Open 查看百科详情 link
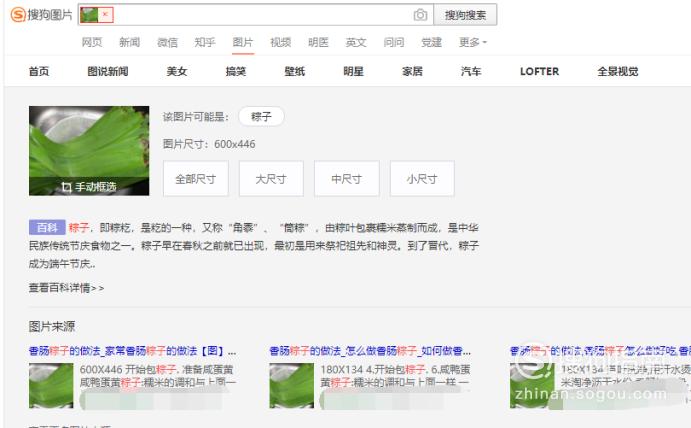The width and height of the screenshot is (691, 428). [x=67, y=288]
